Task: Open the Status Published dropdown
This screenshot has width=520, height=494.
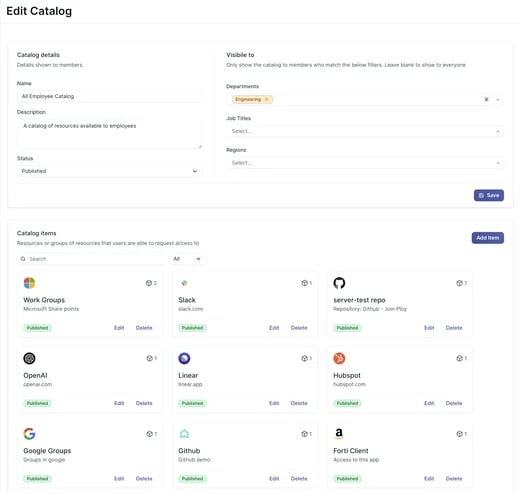Action: 109,171
